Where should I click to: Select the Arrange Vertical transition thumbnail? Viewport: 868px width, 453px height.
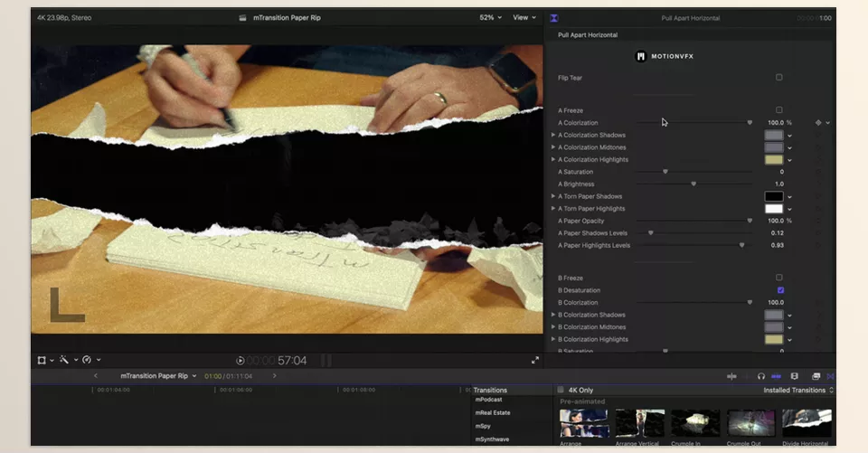point(640,423)
